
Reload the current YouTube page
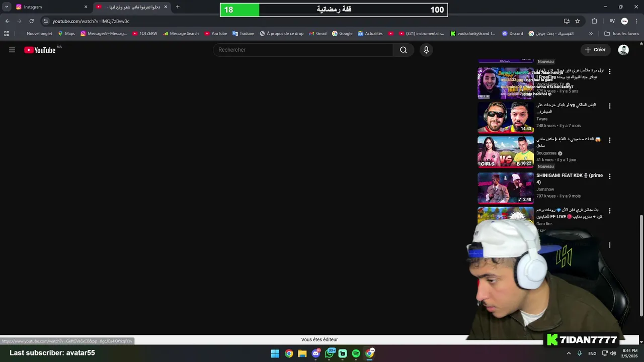pos(31,21)
